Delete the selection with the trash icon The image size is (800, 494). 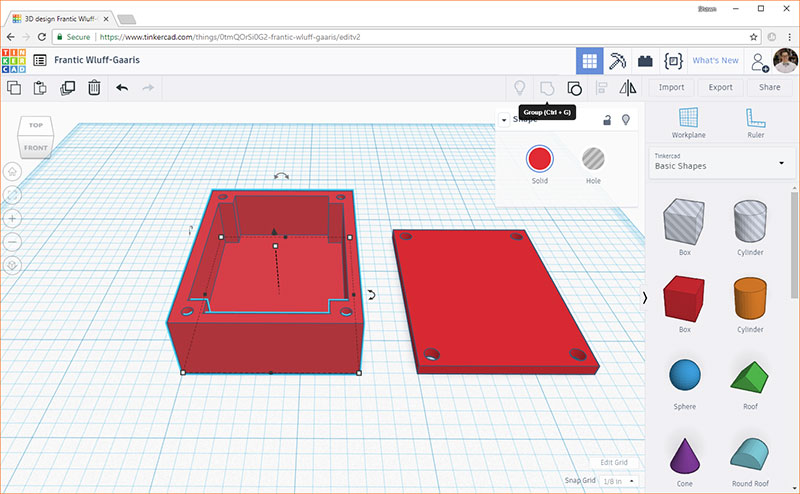click(x=93, y=88)
